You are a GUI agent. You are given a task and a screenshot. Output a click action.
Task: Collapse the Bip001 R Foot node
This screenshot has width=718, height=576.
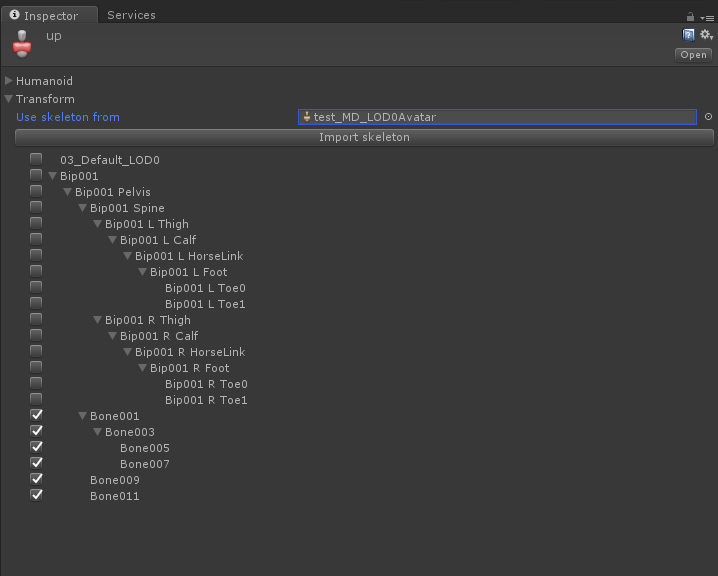click(143, 368)
